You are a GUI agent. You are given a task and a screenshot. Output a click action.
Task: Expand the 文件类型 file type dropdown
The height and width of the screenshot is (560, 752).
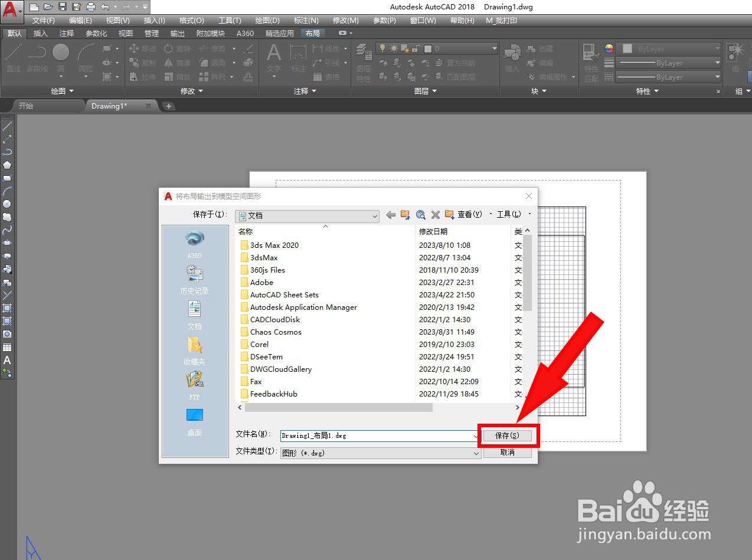point(476,453)
